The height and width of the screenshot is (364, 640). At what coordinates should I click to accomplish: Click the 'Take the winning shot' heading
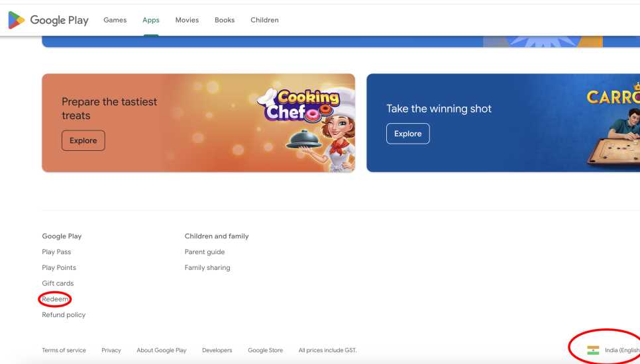point(439,109)
